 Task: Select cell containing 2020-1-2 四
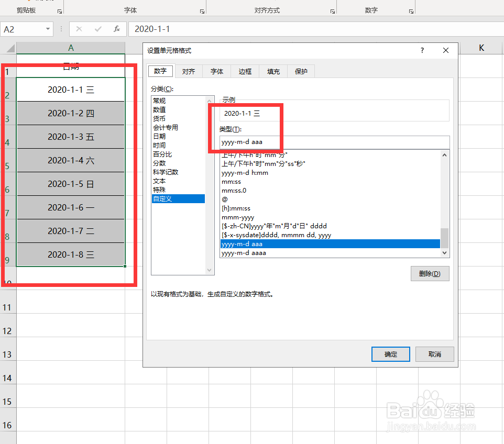pyautogui.click(x=71, y=114)
